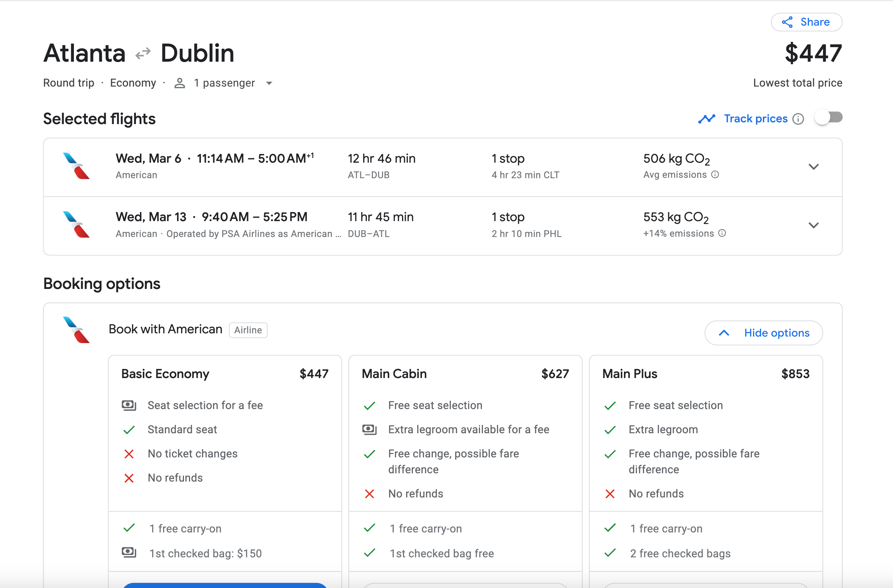Expand the Wed, Mar 13 flight details
This screenshot has width=893, height=588.
[813, 225]
